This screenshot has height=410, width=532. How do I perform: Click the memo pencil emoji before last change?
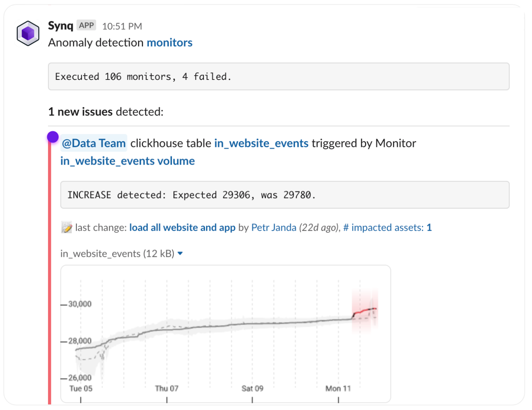(66, 227)
